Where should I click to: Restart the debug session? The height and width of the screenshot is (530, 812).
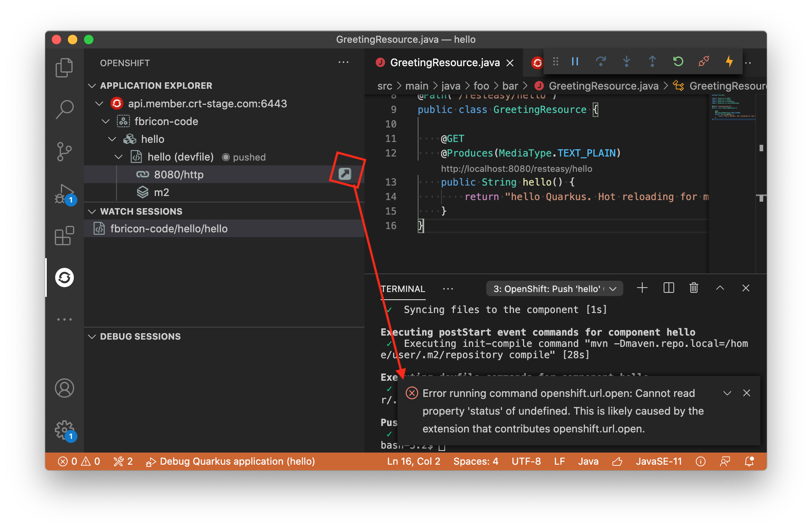(678, 62)
